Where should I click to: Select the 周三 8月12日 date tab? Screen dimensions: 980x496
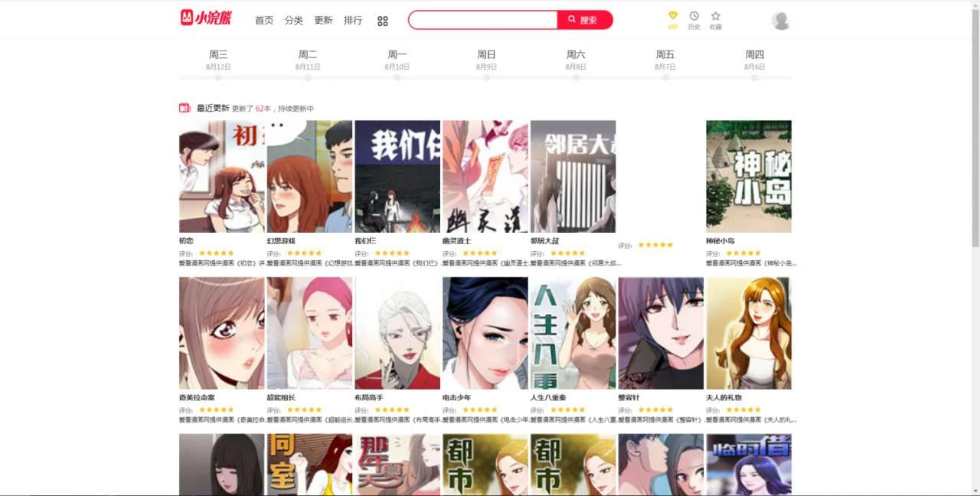click(x=218, y=60)
